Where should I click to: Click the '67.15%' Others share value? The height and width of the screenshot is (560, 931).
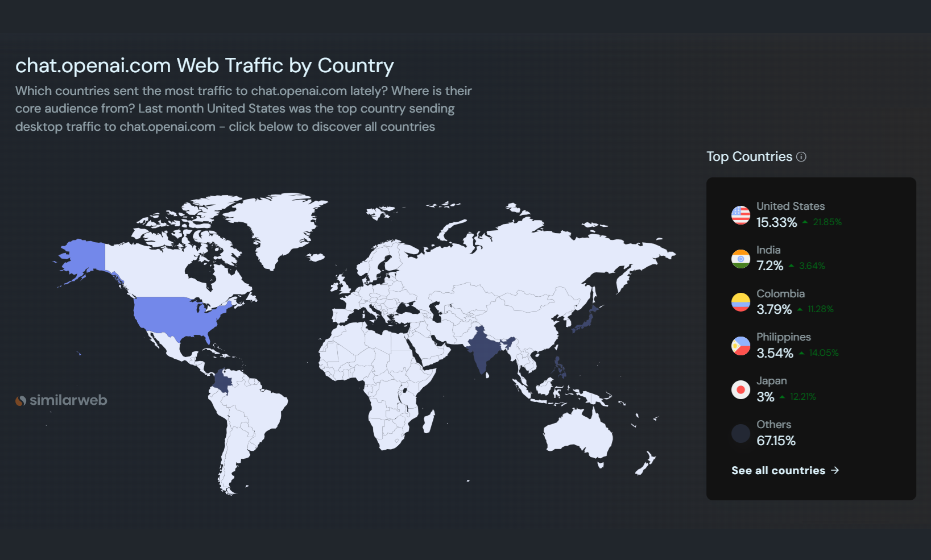pyautogui.click(x=776, y=441)
